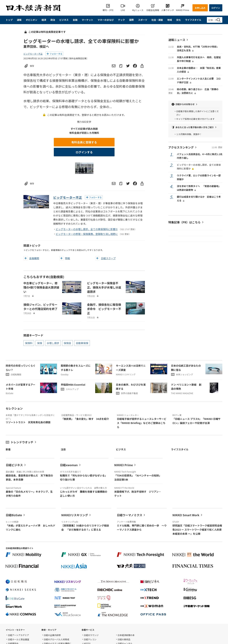
Task: Open the article photo thumbnail below login
Action: point(84,168)
